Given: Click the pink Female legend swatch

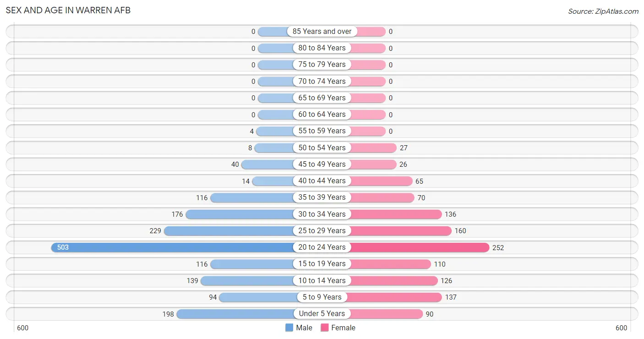Looking at the screenshot, I should [325, 328].
